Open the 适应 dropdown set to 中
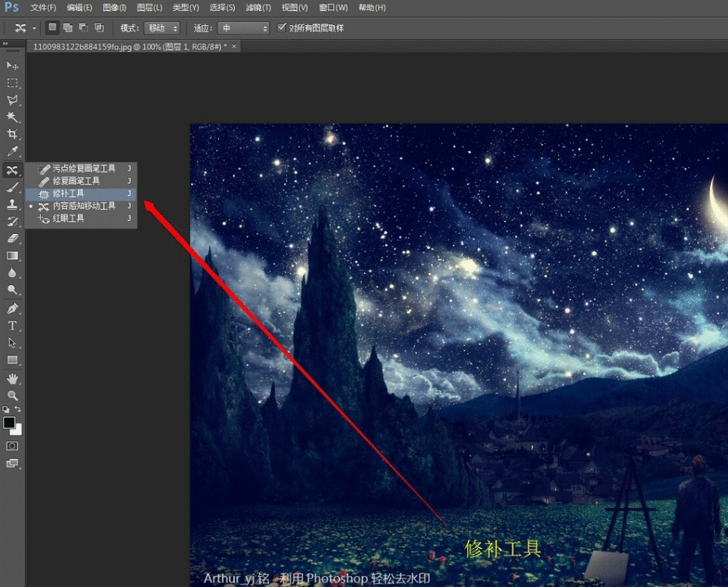Screen dimensions: 728x587 coord(243,28)
